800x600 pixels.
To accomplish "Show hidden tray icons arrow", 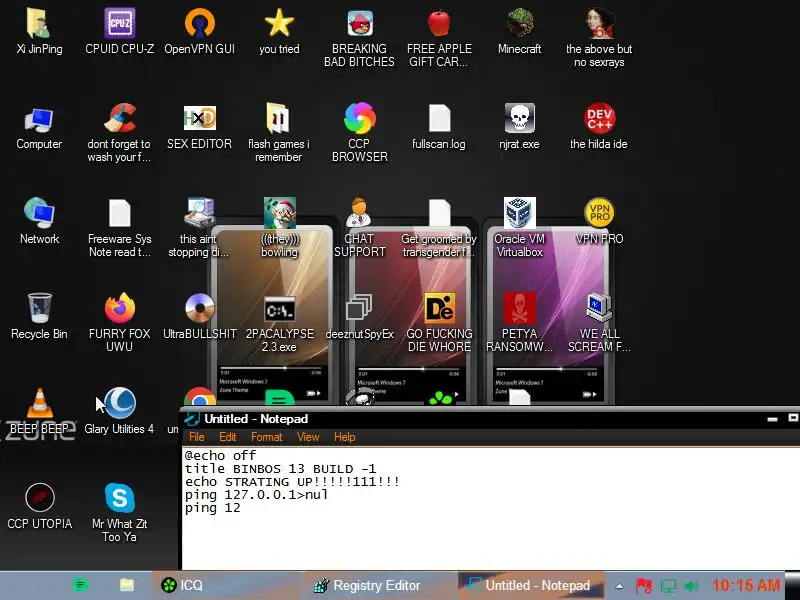I will click(x=619, y=586).
